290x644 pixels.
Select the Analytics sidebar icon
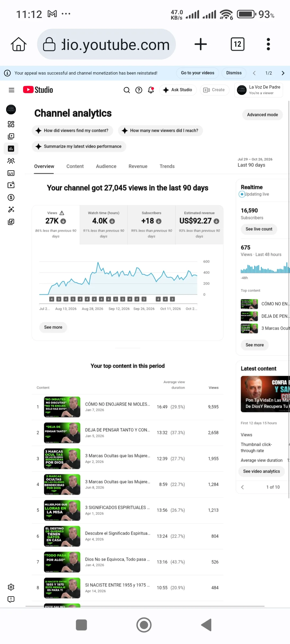(x=11, y=149)
